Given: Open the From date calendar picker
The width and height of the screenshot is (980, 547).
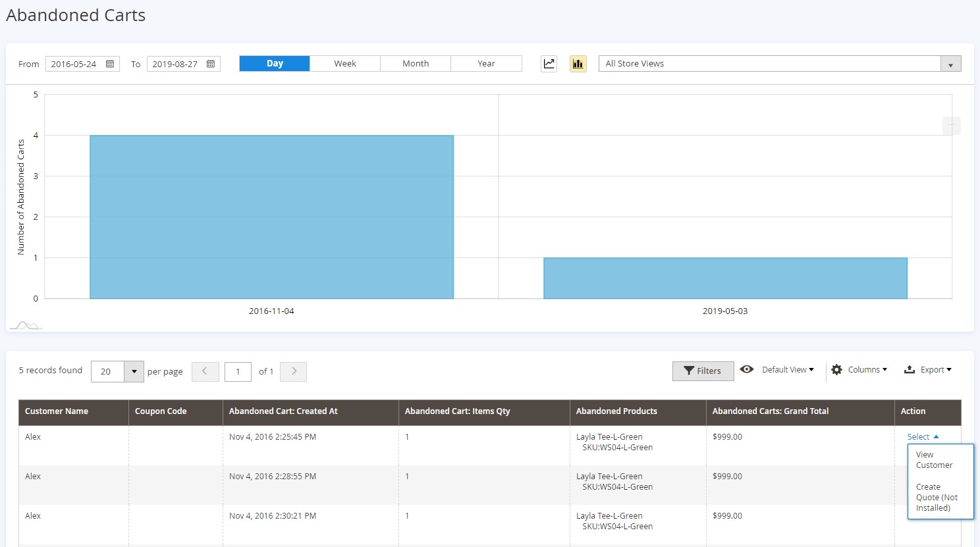Looking at the screenshot, I should (x=110, y=64).
